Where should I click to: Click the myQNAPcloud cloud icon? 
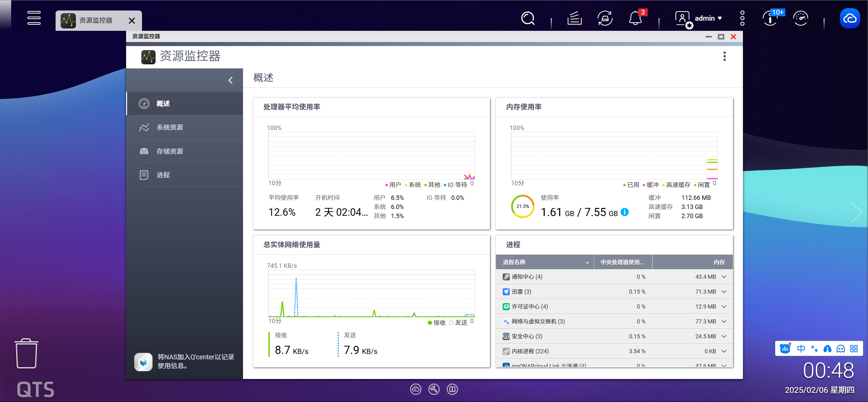click(849, 18)
